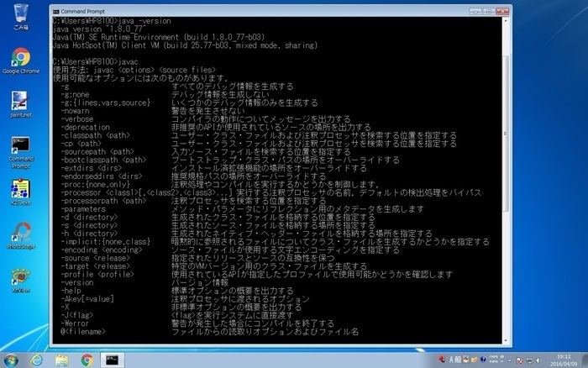Viewport: 588px width, 368px height.
Task: Open XnView desktop shortcut
Action: pyautogui.click(x=20, y=277)
